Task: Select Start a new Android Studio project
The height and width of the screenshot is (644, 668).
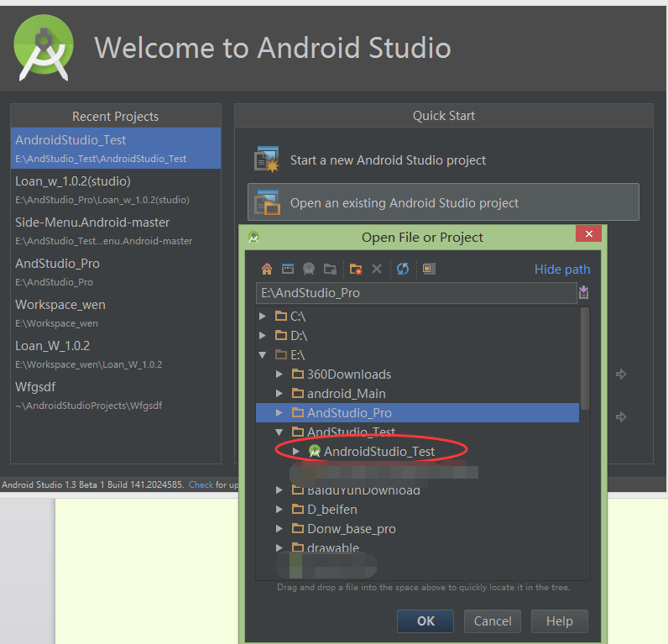Action: click(388, 160)
